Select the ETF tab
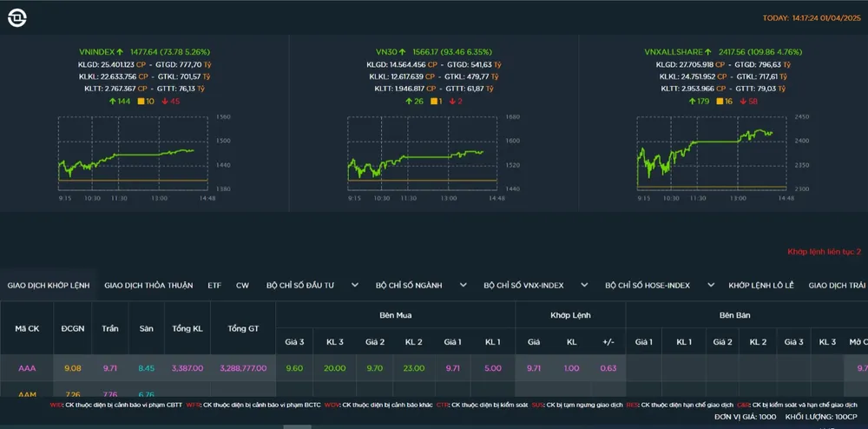868x429 pixels. coord(214,285)
